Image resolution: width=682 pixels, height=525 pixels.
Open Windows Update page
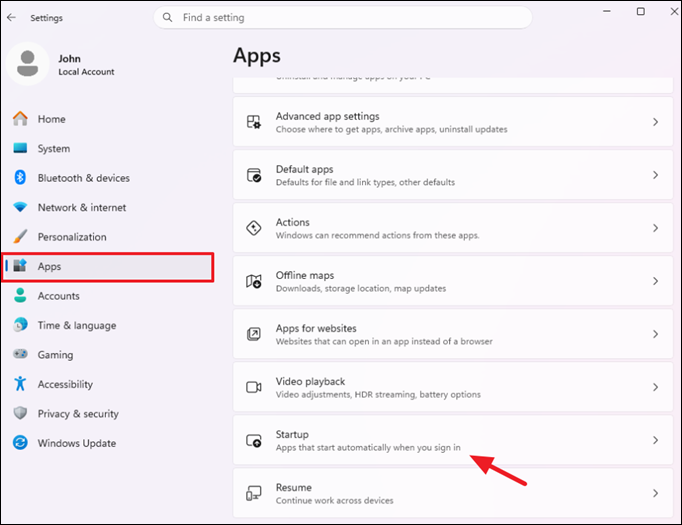point(108,443)
